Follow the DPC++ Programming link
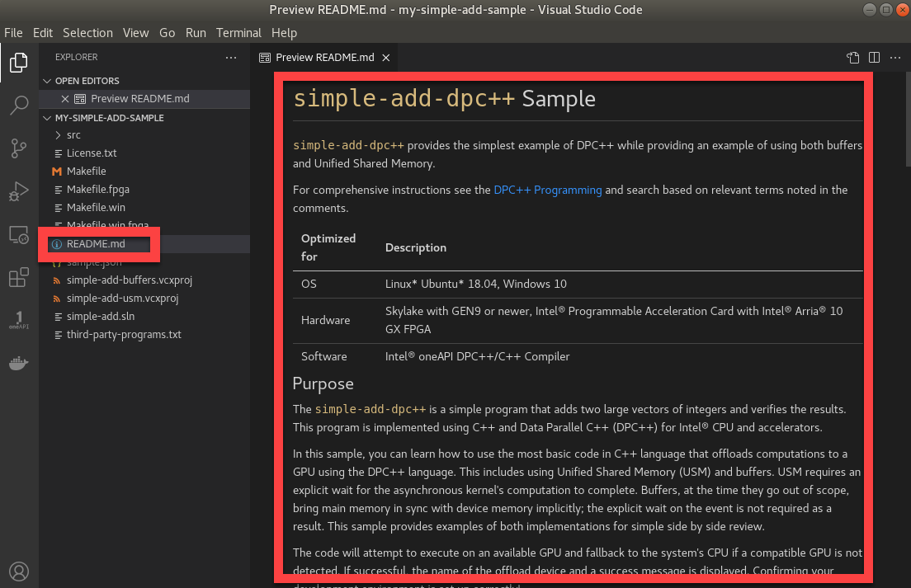 click(548, 190)
